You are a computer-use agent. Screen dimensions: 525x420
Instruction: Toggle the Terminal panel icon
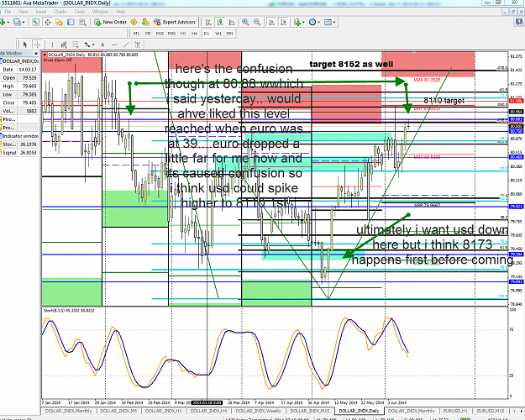[x=71, y=22]
